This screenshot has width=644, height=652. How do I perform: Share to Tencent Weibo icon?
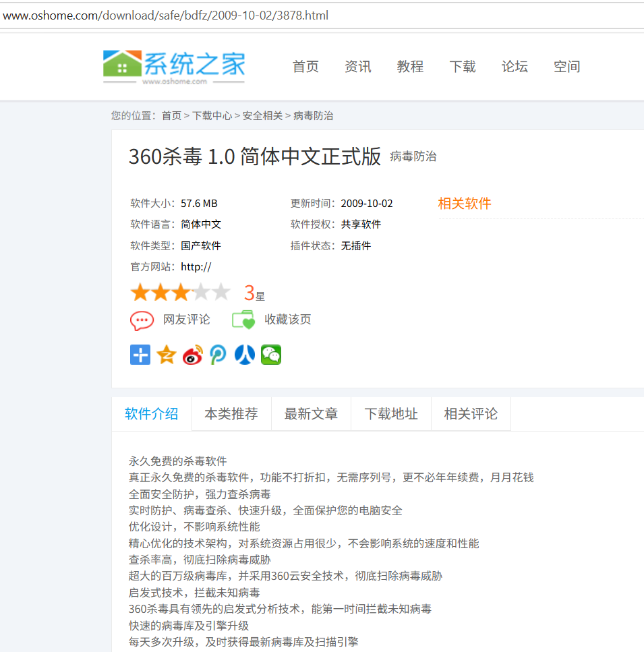[218, 355]
